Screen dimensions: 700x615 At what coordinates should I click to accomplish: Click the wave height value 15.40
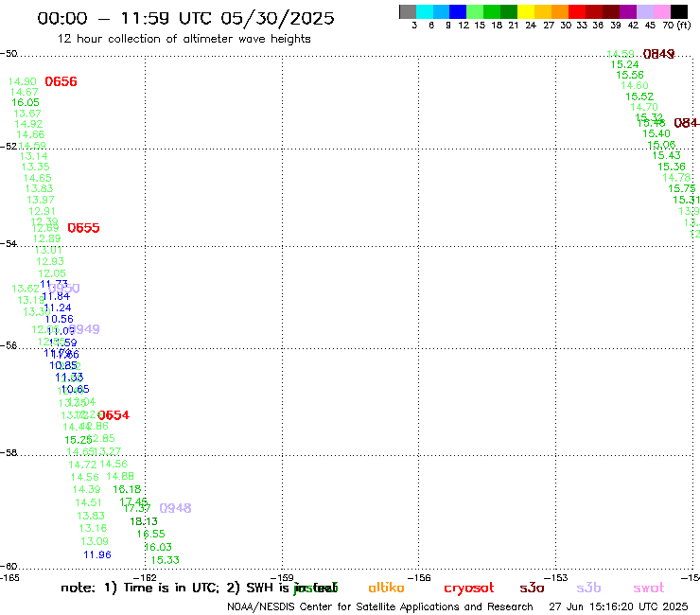pyautogui.click(x=656, y=134)
